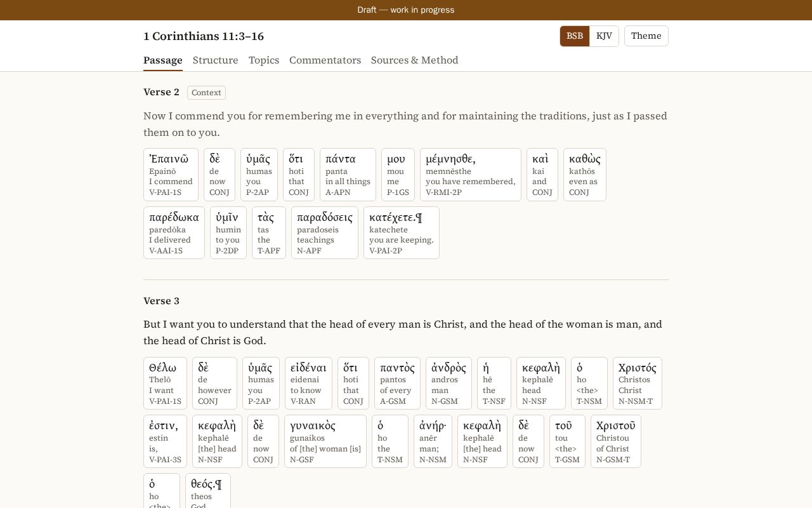Click the Θέλω 'I want' word card

point(165,384)
